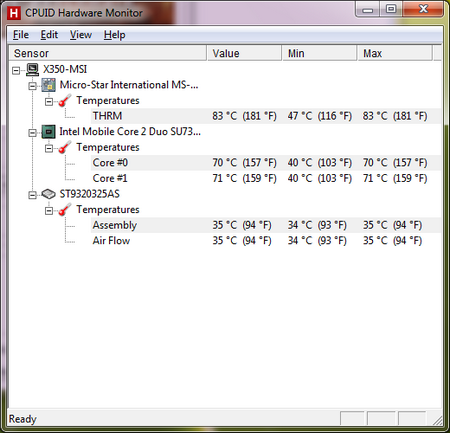
Task: Click Core #1 max value 71 °C (159 °F)
Action: [395, 178]
